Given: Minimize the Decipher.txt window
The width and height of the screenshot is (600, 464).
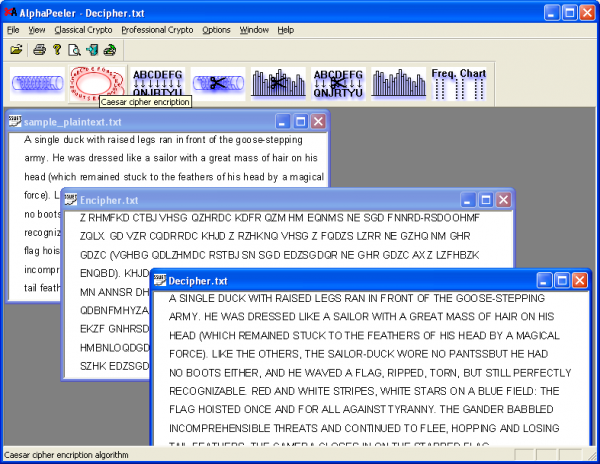Looking at the screenshot, I should click(544, 280).
